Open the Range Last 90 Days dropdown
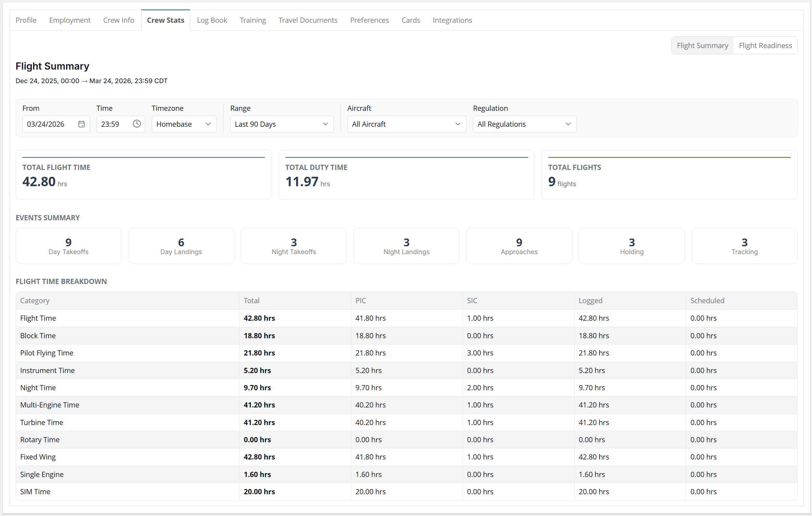This screenshot has width=812, height=516. 282,124
